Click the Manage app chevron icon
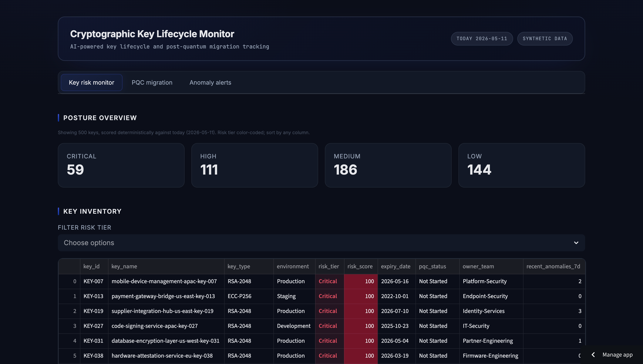 (593, 355)
